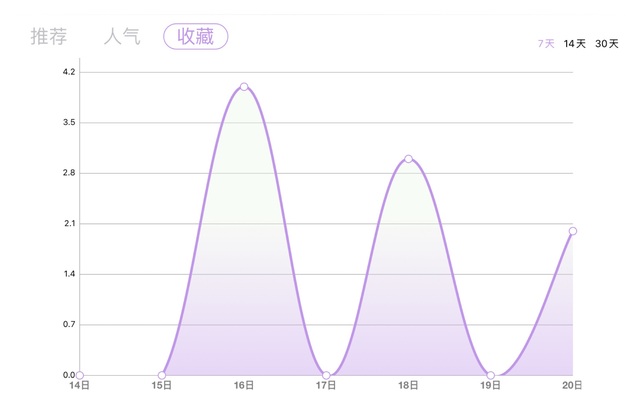
Task: Choose the 30天 time range
Action: 607,44
